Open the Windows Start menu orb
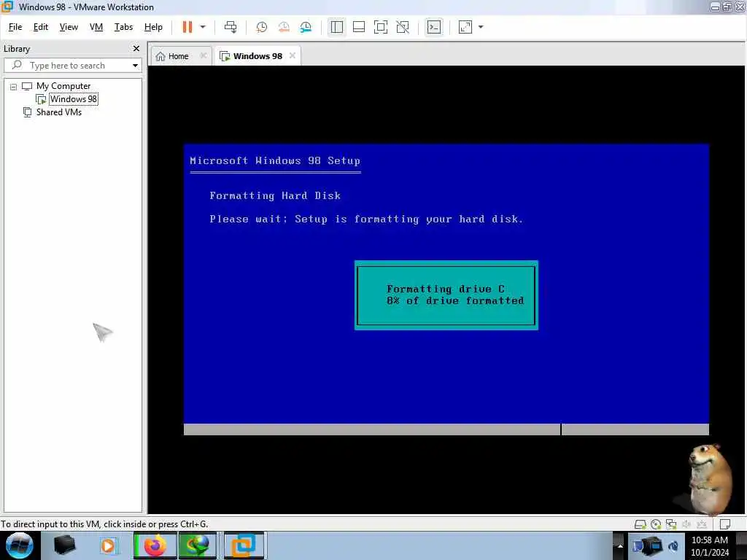Image resolution: width=747 pixels, height=560 pixels. (19, 545)
